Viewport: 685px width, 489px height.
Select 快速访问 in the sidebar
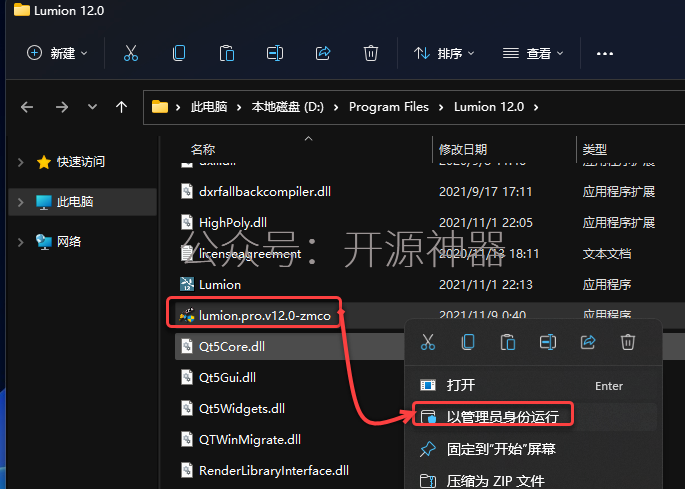pos(81,162)
